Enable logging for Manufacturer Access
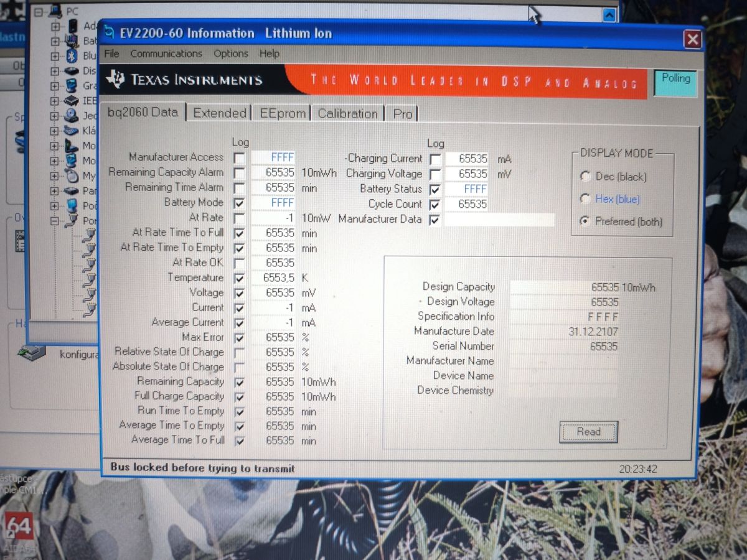 (239, 158)
